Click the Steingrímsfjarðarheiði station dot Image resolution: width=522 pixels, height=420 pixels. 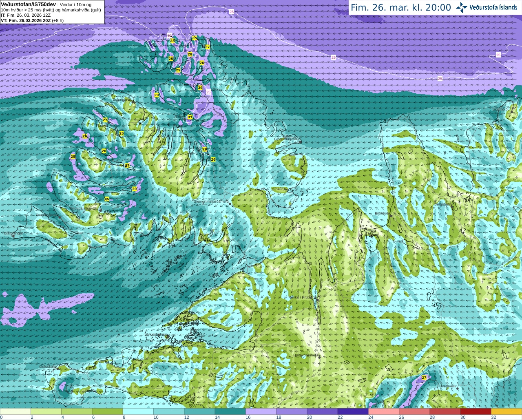tap(230, 203)
